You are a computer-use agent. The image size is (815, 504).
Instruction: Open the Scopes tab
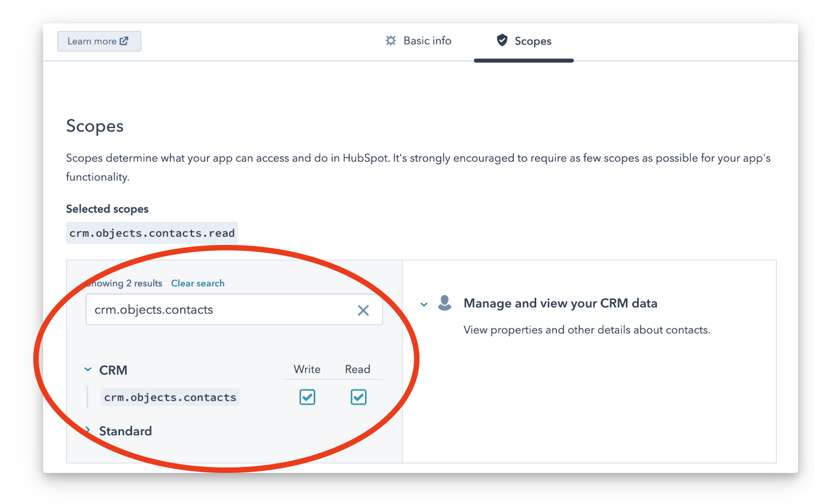pos(532,41)
